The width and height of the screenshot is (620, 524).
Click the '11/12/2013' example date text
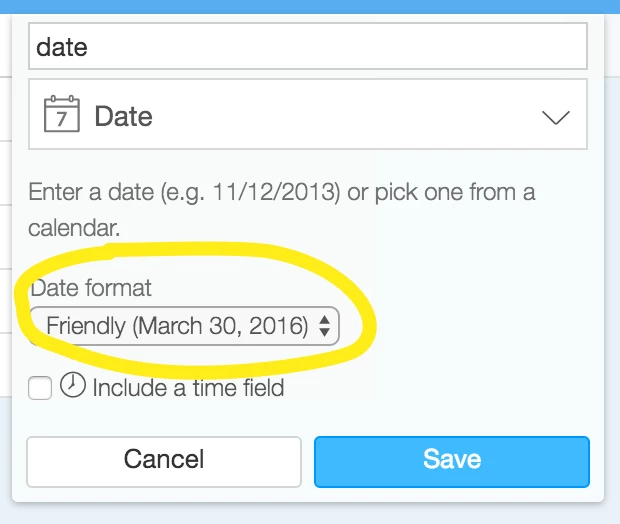click(276, 192)
